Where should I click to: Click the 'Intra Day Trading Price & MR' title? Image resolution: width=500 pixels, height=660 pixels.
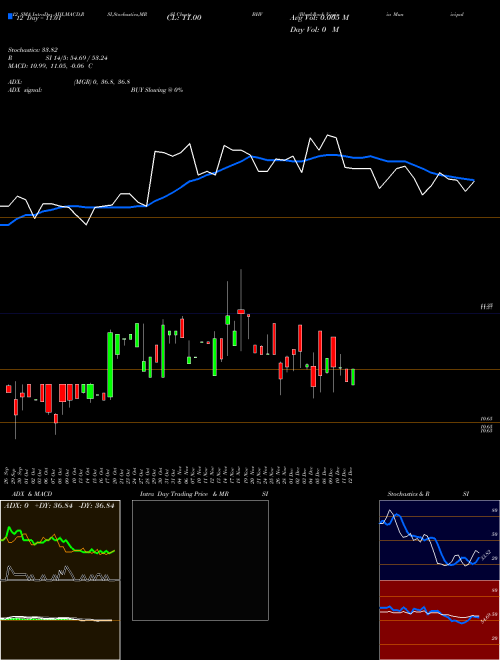[x=184, y=494]
